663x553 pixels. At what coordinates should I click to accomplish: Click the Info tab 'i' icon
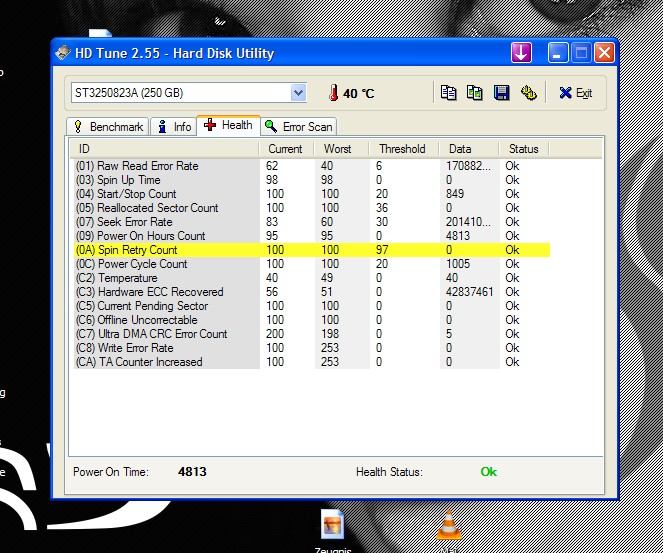click(x=162, y=126)
